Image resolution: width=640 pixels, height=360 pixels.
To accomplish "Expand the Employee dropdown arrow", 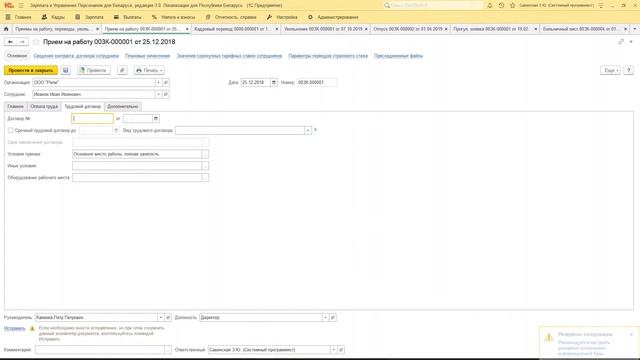I will pyautogui.click(x=158, y=94).
